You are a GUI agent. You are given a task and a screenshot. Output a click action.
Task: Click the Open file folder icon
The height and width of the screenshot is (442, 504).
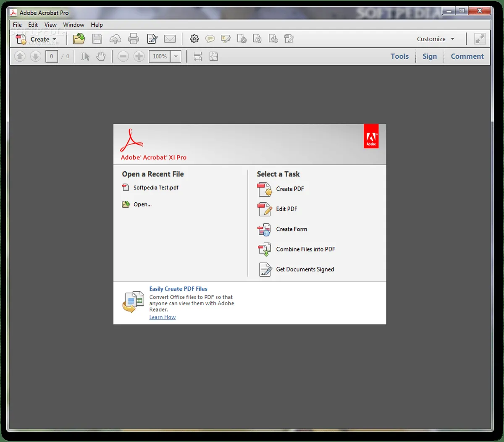[x=79, y=39]
